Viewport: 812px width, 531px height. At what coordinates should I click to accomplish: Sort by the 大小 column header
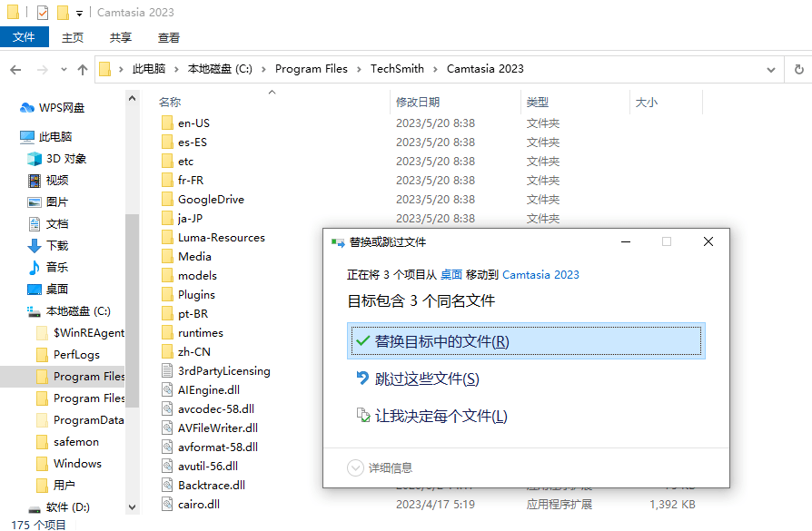tap(647, 102)
